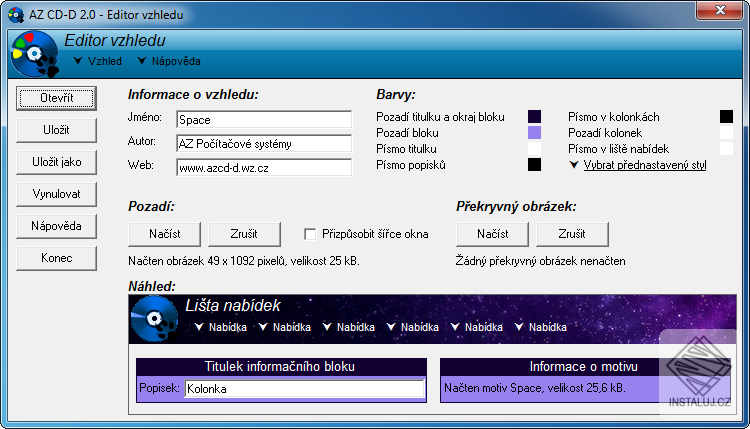750x429 pixels.
Task: Pick color for Pozadí kolonek
Action: coord(726,132)
